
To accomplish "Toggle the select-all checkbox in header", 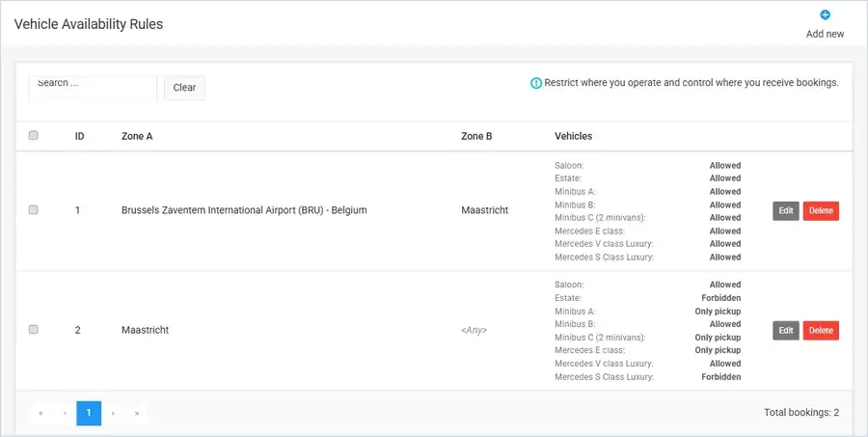I will pyautogui.click(x=33, y=135).
